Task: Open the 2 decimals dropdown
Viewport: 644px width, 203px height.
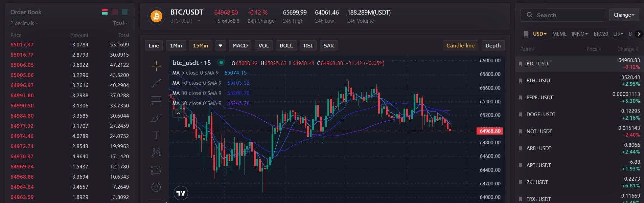Action: pyautogui.click(x=24, y=23)
